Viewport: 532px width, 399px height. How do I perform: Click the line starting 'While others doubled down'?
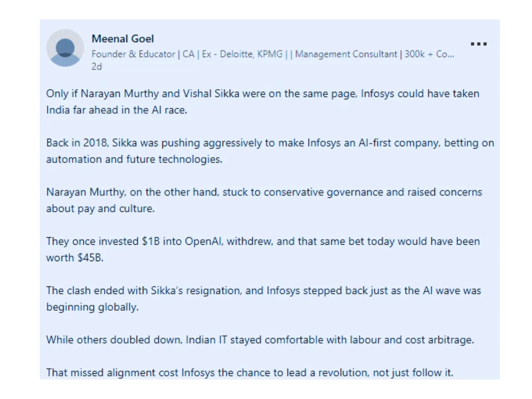point(260,340)
